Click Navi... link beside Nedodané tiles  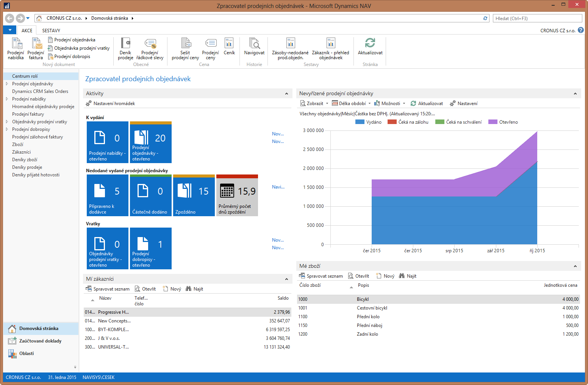(278, 187)
